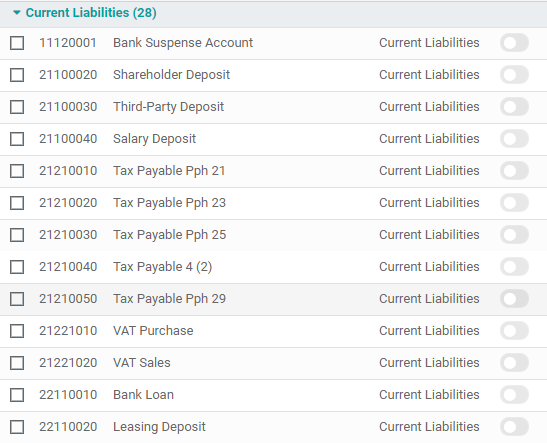
Task: Collapse the Current Liabilities (28) group
Action: pos(16,13)
